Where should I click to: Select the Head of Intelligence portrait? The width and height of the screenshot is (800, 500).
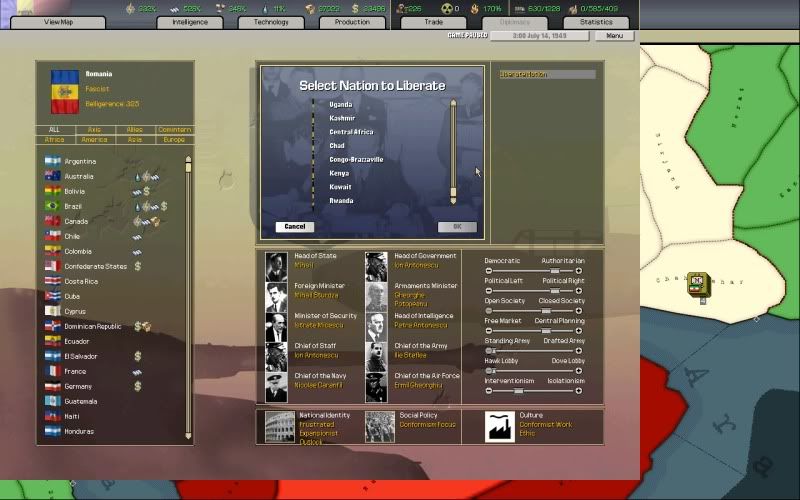click(376, 327)
